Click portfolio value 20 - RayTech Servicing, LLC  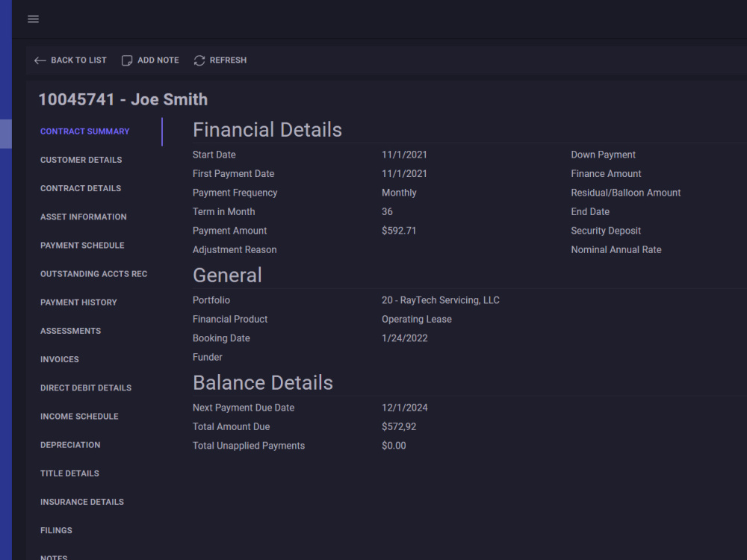[440, 300]
